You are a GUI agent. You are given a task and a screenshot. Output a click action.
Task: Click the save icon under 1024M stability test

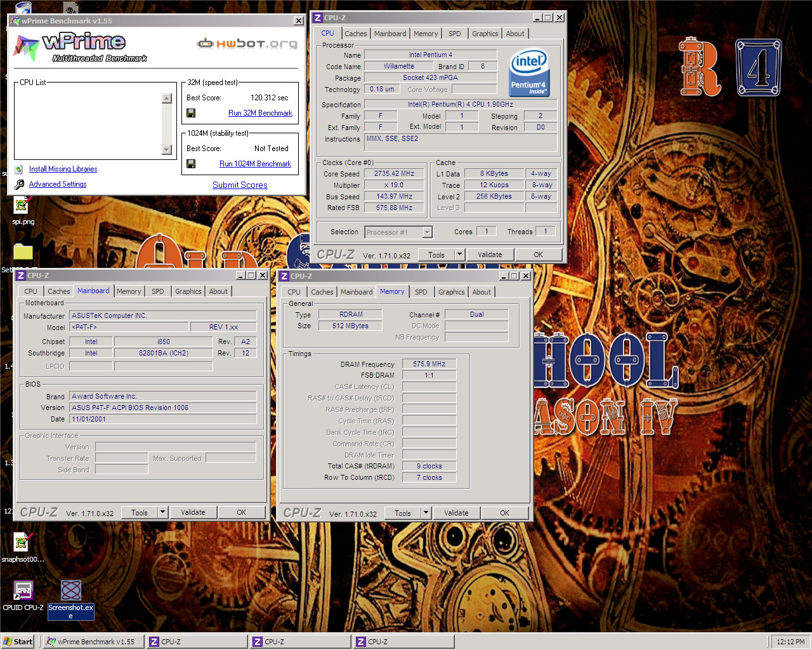coord(191,164)
